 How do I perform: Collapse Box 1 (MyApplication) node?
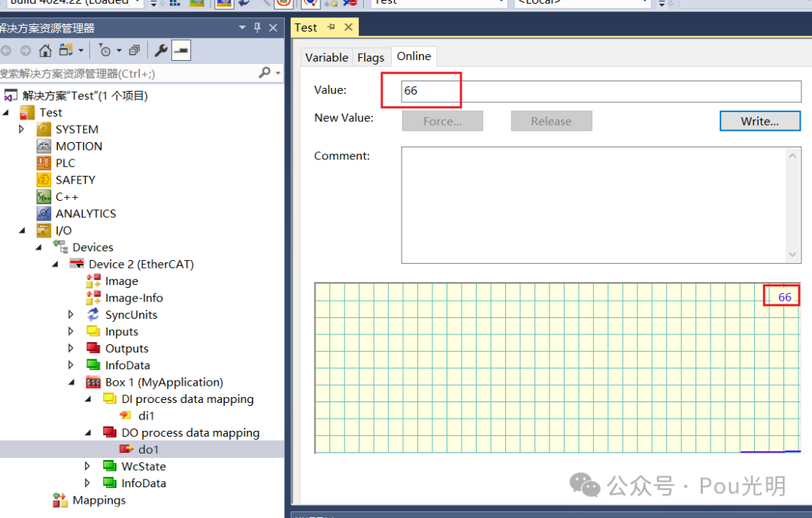click(x=72, y=382)
